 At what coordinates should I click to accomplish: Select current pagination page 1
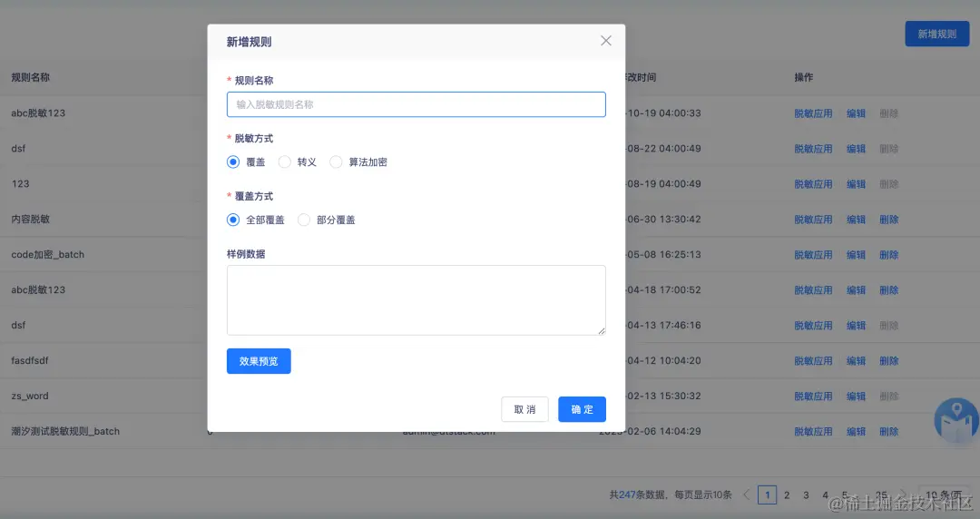click(x=767, y=495)
